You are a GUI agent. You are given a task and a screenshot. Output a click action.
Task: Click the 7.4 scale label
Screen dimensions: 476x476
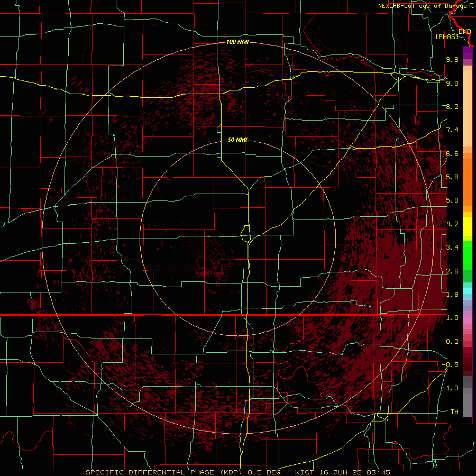(x=452, y=130)
